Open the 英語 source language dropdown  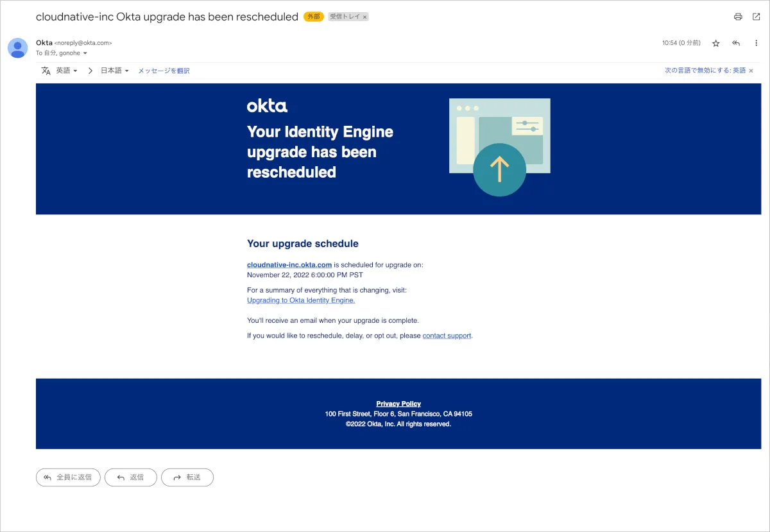(x=67, y=71)
